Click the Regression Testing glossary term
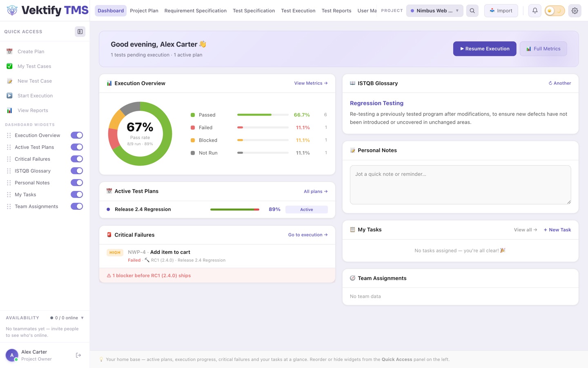Screen dimensions: 588x368 tap(376, 103)
